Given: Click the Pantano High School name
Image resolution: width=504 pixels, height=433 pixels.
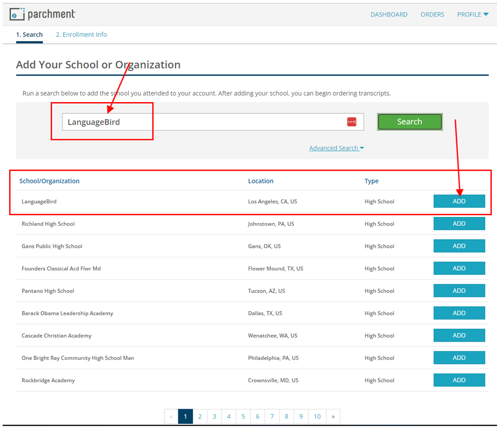Looking at the screenshot, I should pyautogui.click(x=47, y=291).
